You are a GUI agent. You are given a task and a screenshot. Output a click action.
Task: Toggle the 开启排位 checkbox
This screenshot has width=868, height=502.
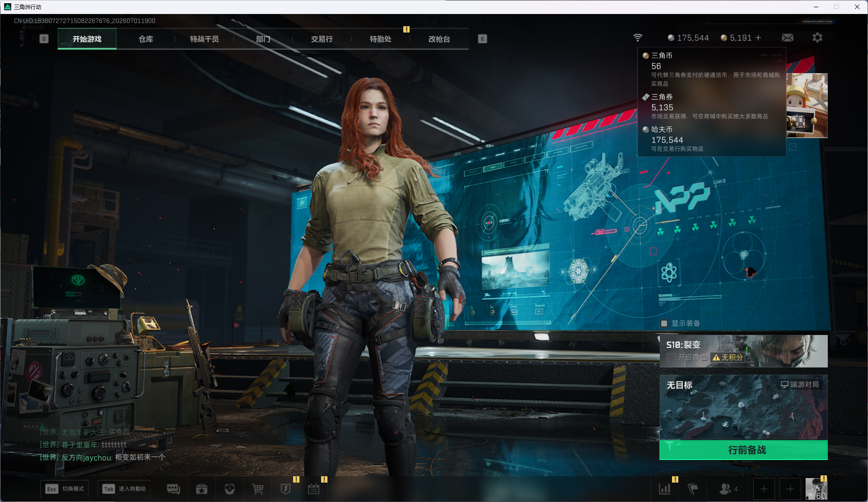coord(671,357)
